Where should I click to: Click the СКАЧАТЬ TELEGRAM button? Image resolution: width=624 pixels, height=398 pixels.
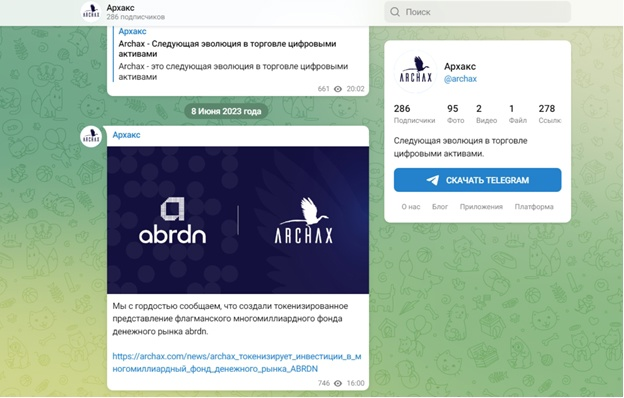[x=478, y=180]
